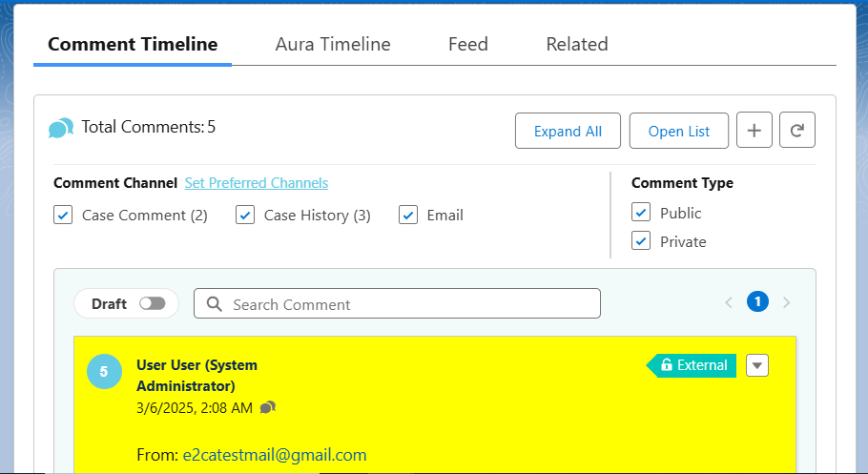Select page 1 in pagination
This screenshot has height=474, width=868.
(757, 301)
